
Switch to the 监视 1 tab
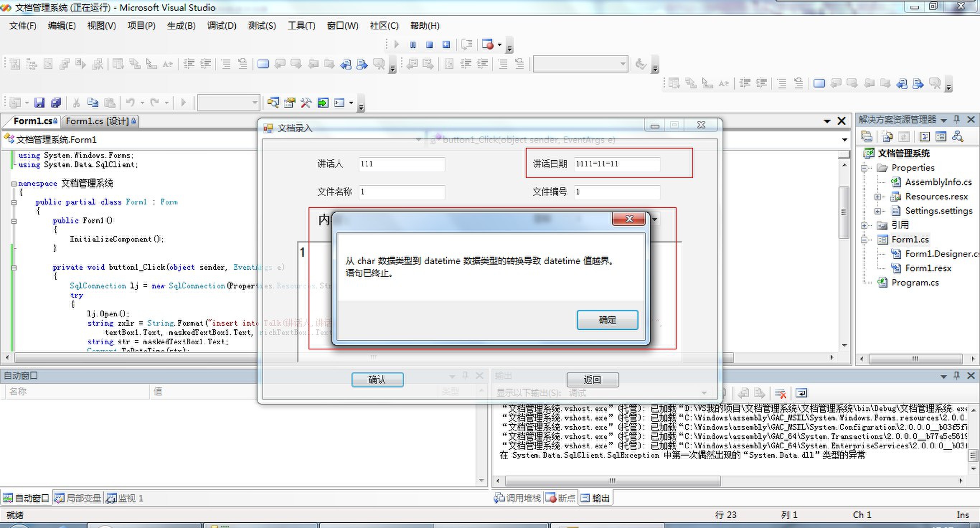tap(125, 498)
